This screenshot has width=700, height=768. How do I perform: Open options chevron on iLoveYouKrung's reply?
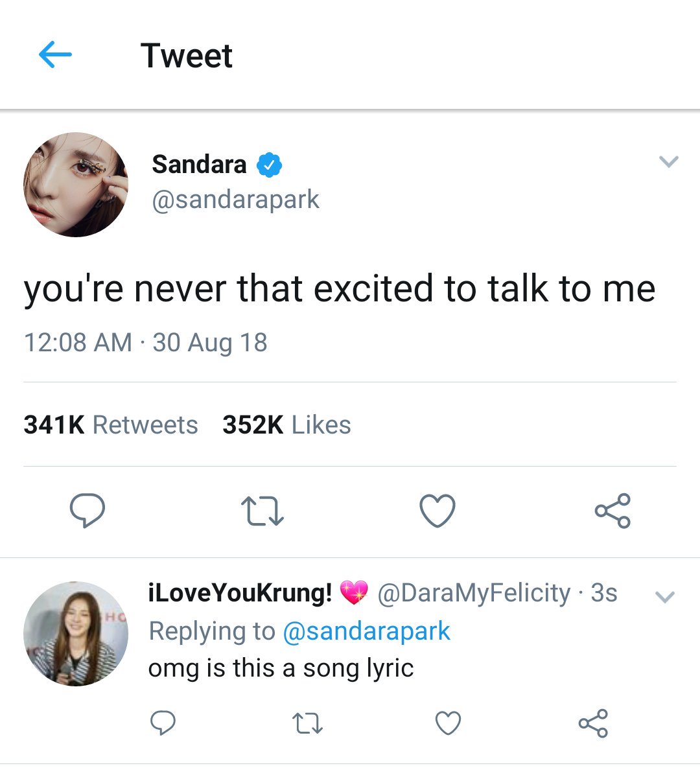click(665, 596)
